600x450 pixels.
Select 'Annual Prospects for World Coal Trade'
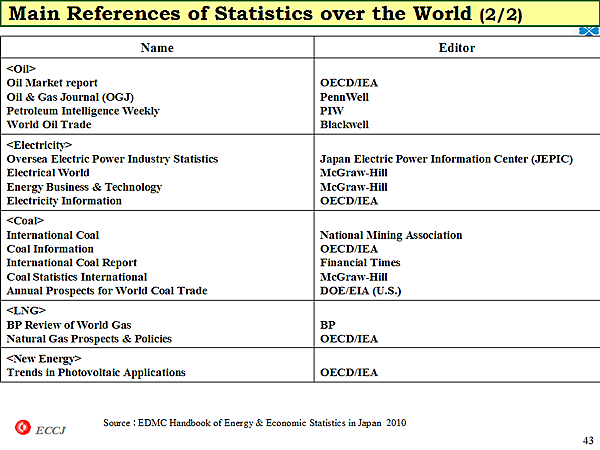coord(107,291)
